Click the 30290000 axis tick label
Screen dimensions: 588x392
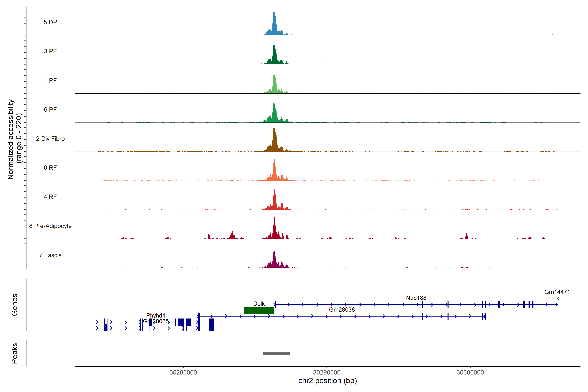click(x=327, y=373)
